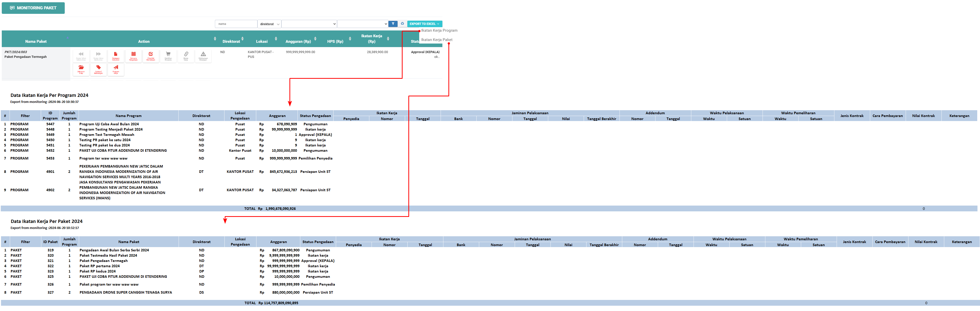Click the Rencana Pengadaan calendar icon
Image resolution: width=980 pixels, height=311 pixels.
click(133, 56)
